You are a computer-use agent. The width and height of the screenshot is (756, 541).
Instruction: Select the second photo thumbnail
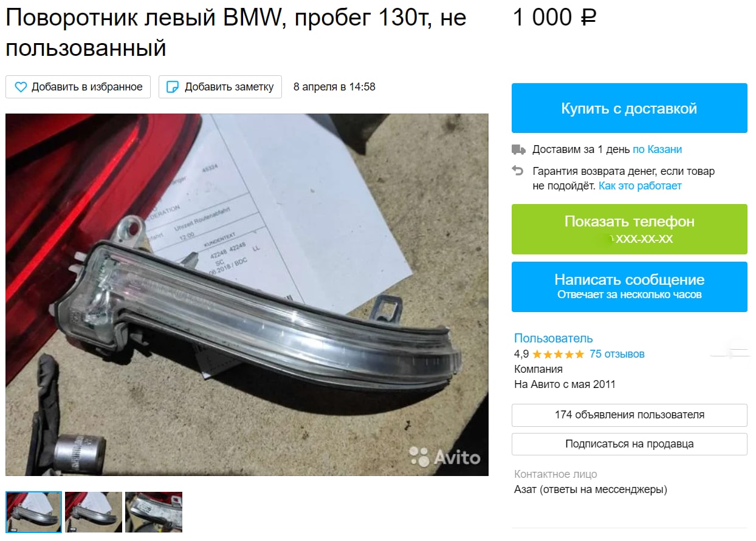pos(94,512)
